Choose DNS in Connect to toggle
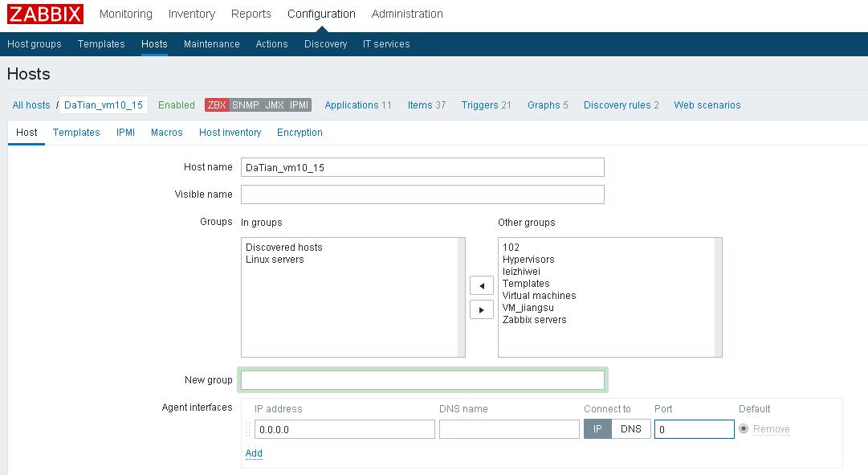This screenshot has width=868, height=475. tap(631, 429)
